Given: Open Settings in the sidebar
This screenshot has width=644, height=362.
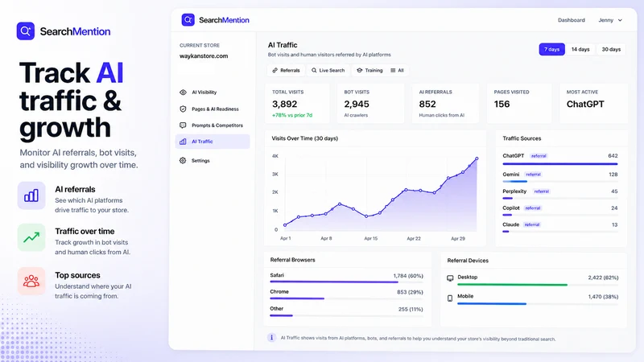Looking at the screenshot, I should [213, 160].
